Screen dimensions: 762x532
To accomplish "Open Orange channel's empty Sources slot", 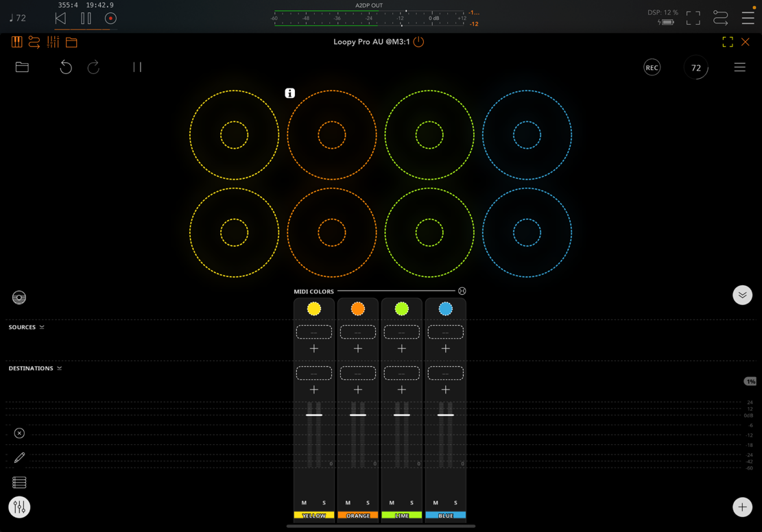I will [357, 332].
